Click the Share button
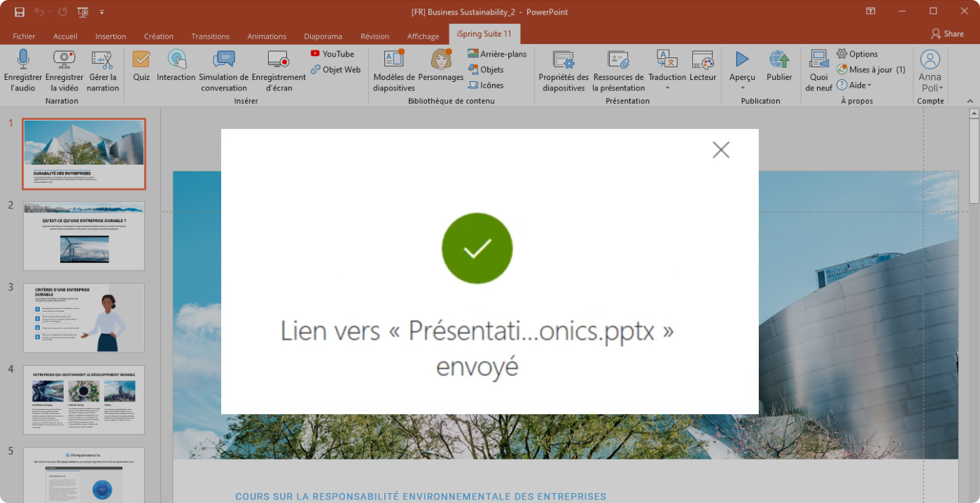The image size is (980, 503). click(x=947, y=34)
